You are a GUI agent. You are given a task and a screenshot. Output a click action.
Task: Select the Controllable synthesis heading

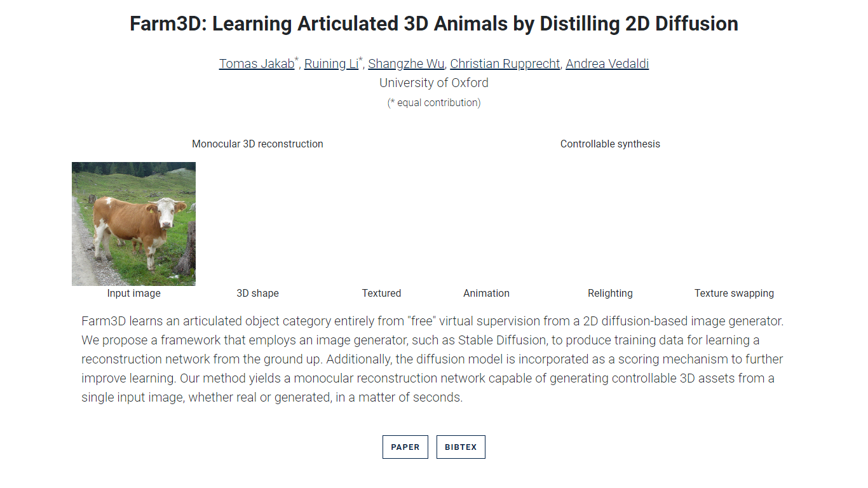[x=610, y=144]
